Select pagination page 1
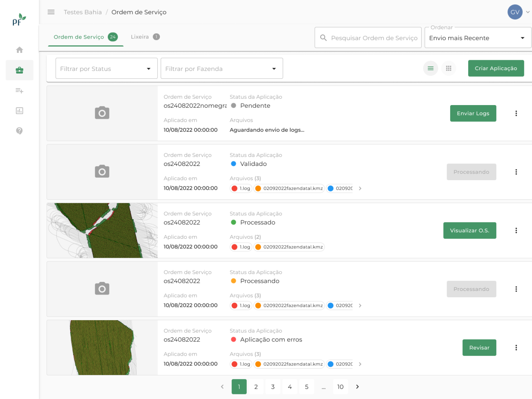The height and width of the screenshot is (399, 532). [x=239, y=387]
